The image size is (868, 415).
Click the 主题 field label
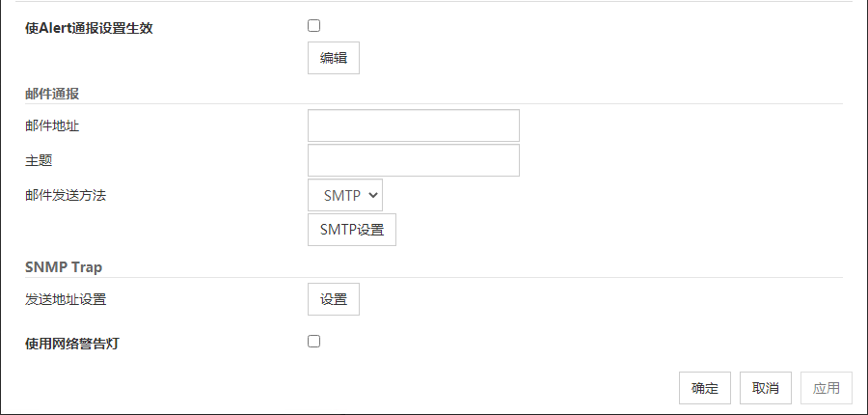click(x=39, y=160)
